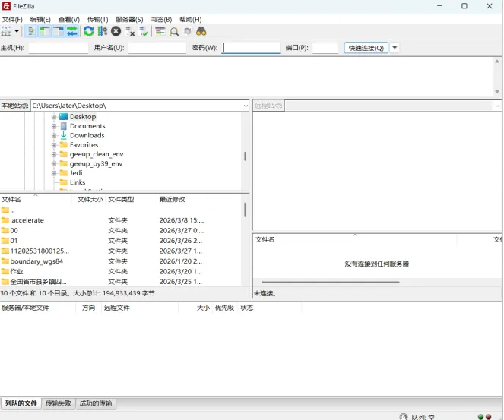The height and width of the screenshot is (420, 504).
Task: Disconnect from current server icon
Action: click(130, 31)
